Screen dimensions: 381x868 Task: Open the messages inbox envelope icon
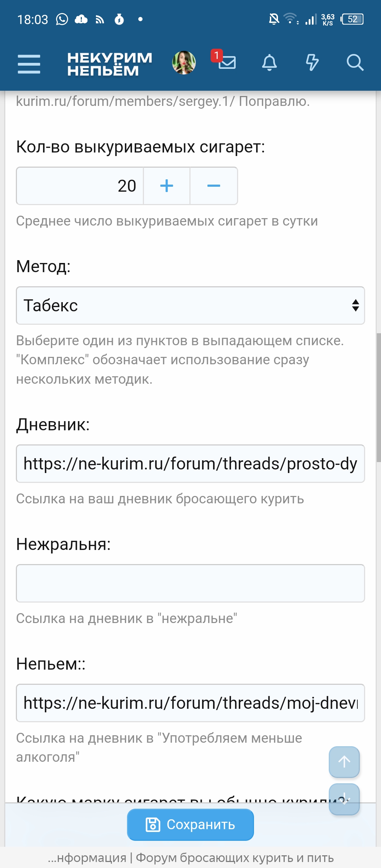click(226, 62)
